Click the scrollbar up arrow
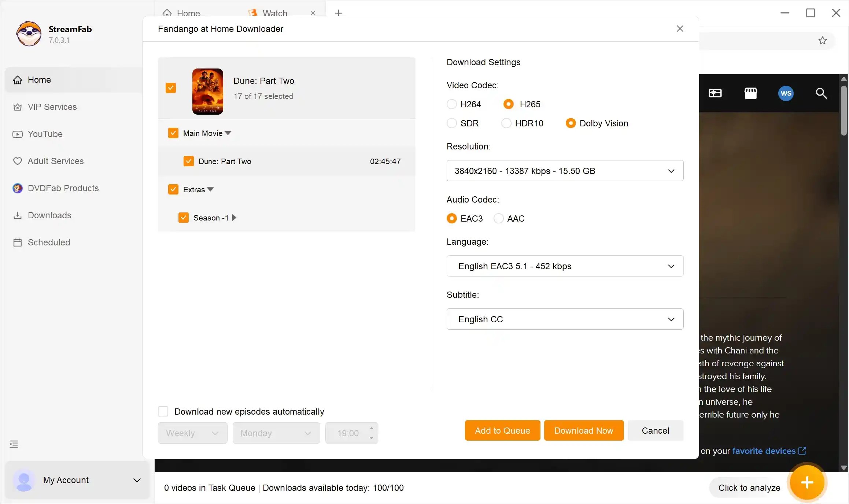 click(844, 79)
